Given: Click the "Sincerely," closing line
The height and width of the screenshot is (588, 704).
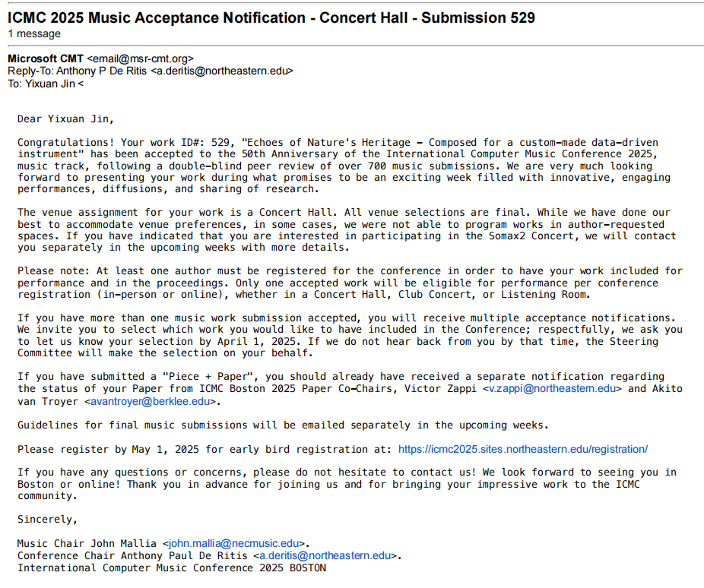Looking at the screenshot, I should [x=47, y=520].
